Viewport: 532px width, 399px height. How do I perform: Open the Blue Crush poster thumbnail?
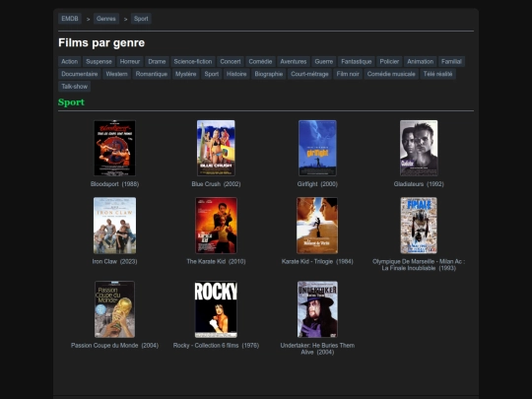pos(216,148)
